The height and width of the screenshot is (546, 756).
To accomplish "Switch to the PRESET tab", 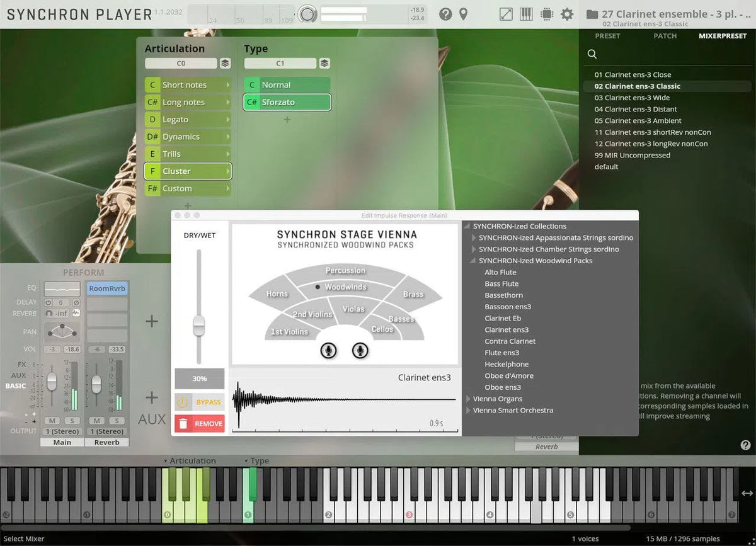I will (607, 36).
